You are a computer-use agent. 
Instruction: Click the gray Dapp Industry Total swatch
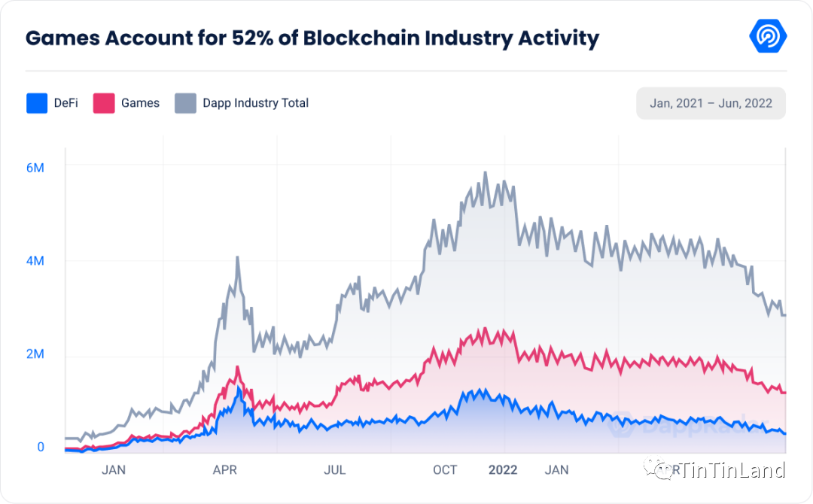[186, 103]
